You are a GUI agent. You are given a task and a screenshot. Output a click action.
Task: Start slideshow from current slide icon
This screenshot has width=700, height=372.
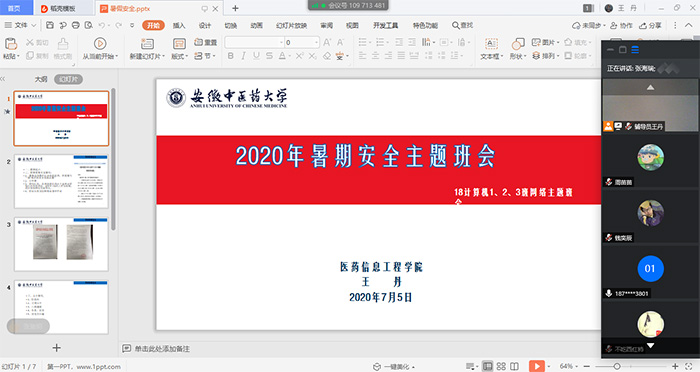tap(100, 43)
